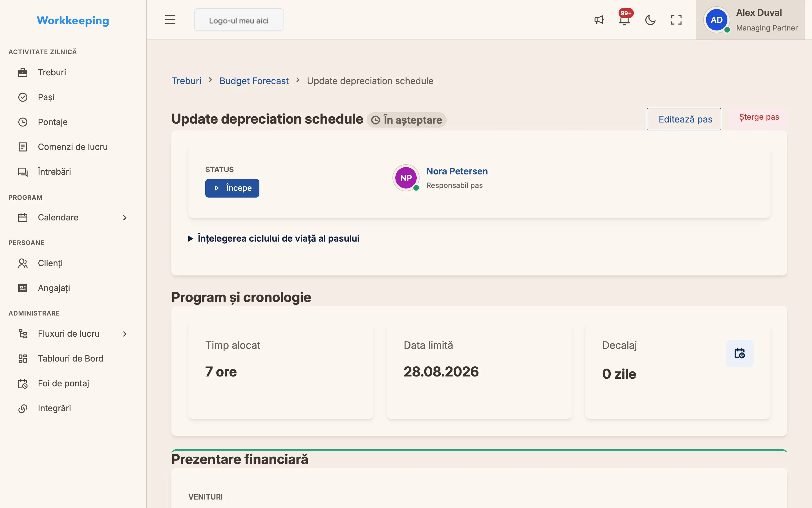The height and width of the screenshot is (508, 812).
Task: Click Treburi briefcase icon in sidebar
Action: [x=23, y=72]
